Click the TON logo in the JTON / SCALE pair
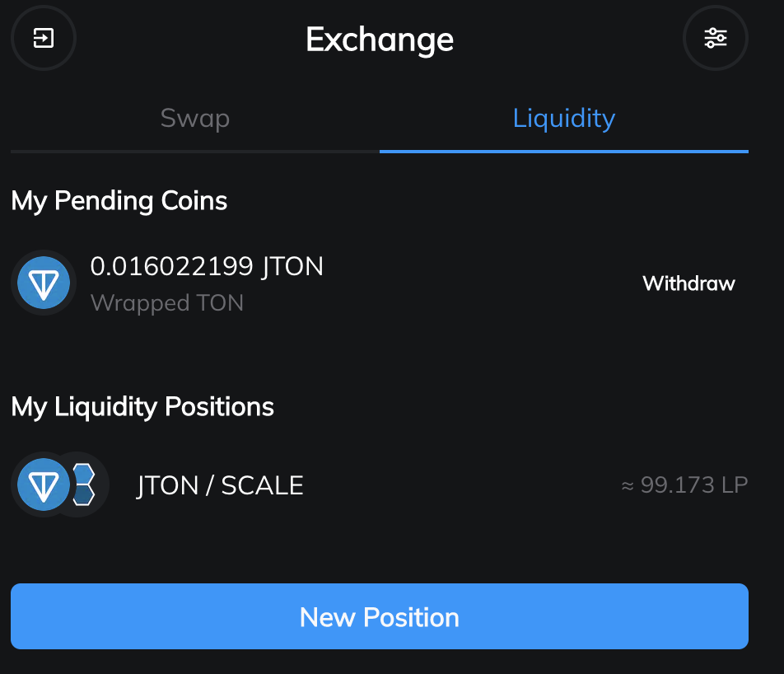 click(x=44, y=484)
